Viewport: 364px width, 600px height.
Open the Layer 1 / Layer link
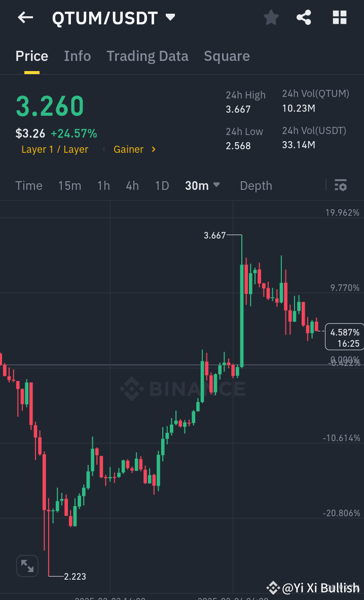(55, 149)
